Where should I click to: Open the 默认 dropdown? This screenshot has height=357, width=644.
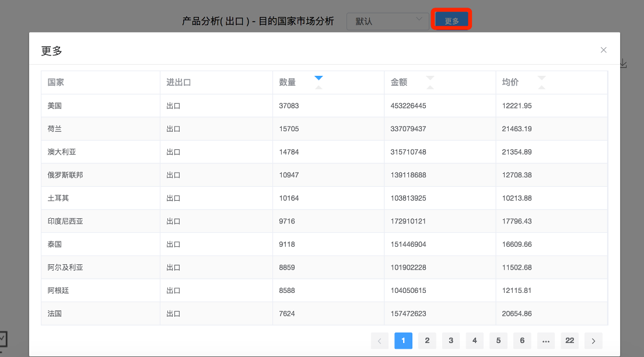[388, 21]
